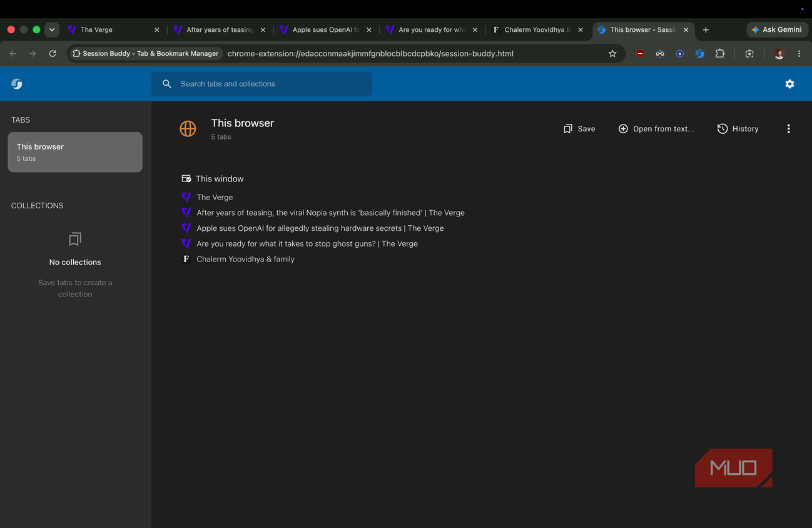Open the ghost guns article link
The width and height of the screenshot is (812, 528).
pyautogui.click(x=307, y=243)
